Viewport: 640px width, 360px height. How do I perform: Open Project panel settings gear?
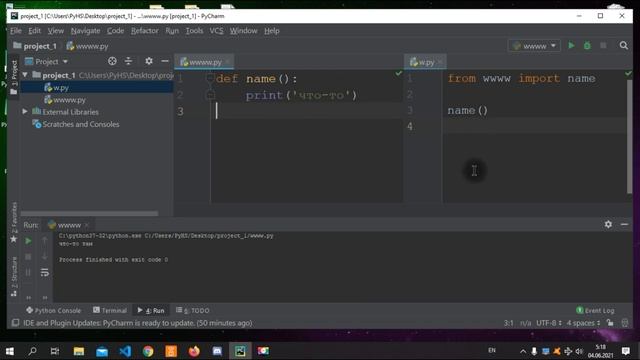coord(149,61)
